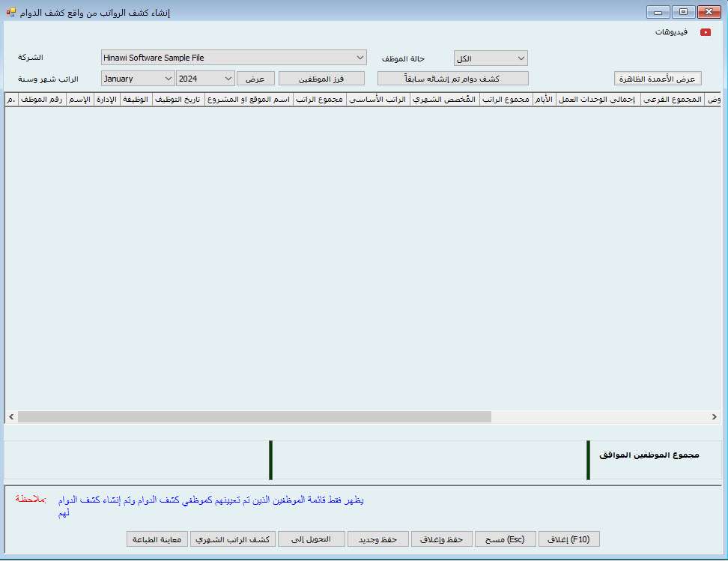The width and height of the screenshot is (728, 561).
Task: Click the horizontal scrollbar right arrow
Action: (715, 416)
